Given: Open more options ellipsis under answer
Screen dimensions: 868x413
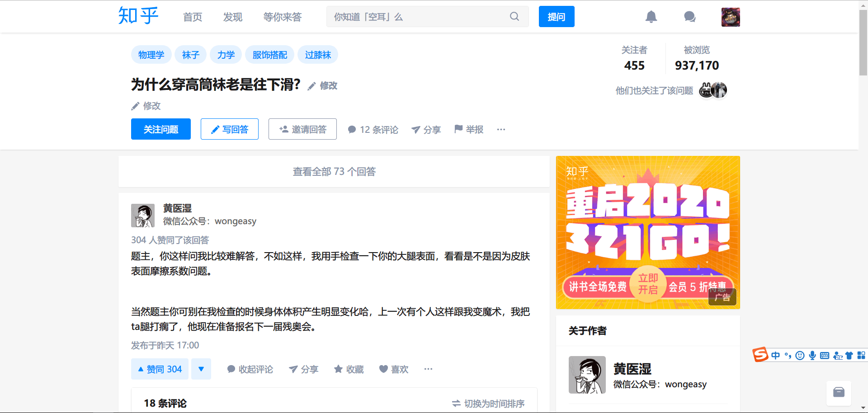Looking at the screenshot, I should click(428, 369).
